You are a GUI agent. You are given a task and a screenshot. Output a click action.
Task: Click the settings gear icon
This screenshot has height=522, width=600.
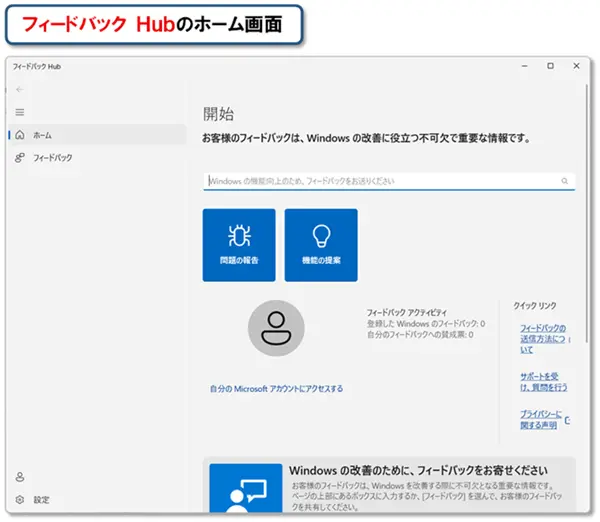(20, 499)
